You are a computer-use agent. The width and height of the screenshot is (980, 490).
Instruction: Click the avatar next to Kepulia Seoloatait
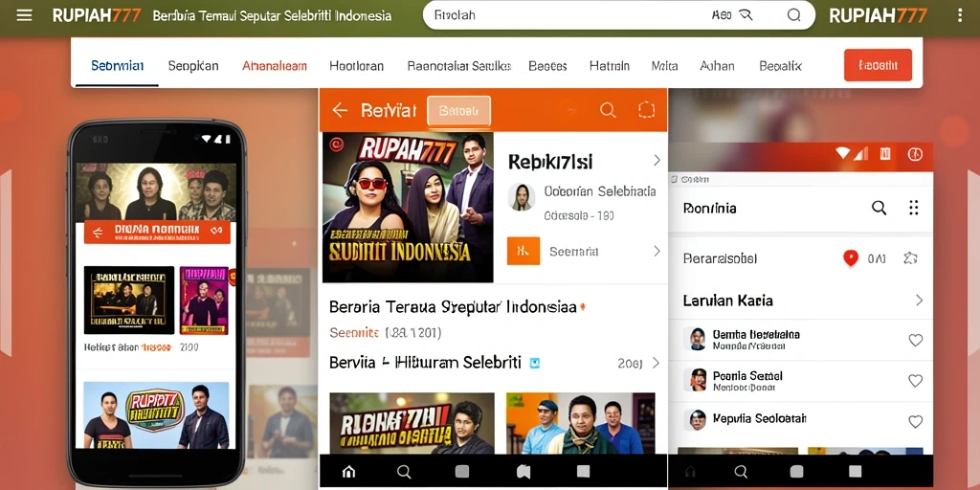tap(697, 420)
